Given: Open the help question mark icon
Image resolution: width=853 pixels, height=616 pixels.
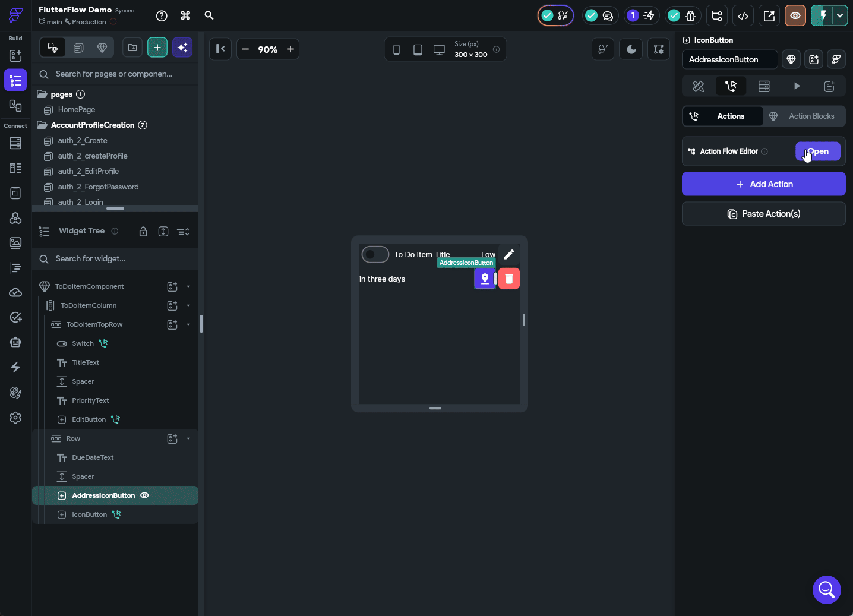Looking at the screenshot, I should [x=162, y=16].
